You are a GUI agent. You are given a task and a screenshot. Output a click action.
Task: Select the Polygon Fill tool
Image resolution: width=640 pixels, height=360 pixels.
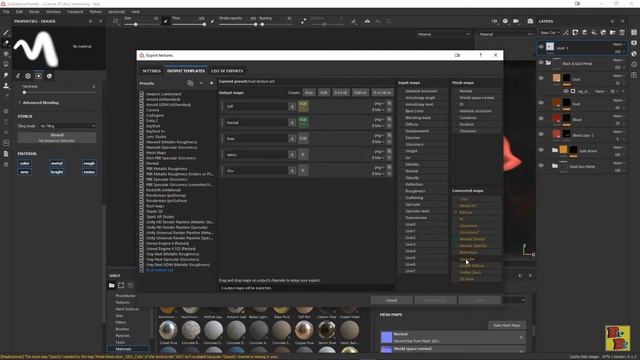(6, 64)
